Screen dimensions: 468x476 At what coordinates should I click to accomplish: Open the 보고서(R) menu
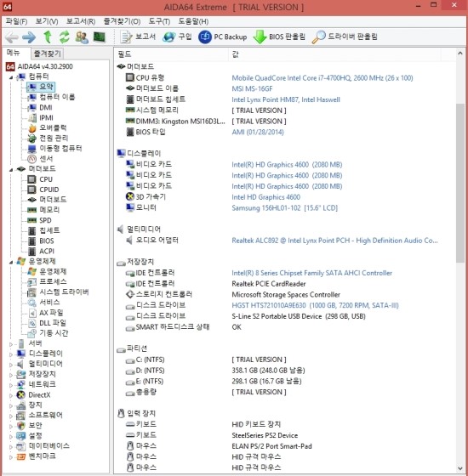pos(81,21)
